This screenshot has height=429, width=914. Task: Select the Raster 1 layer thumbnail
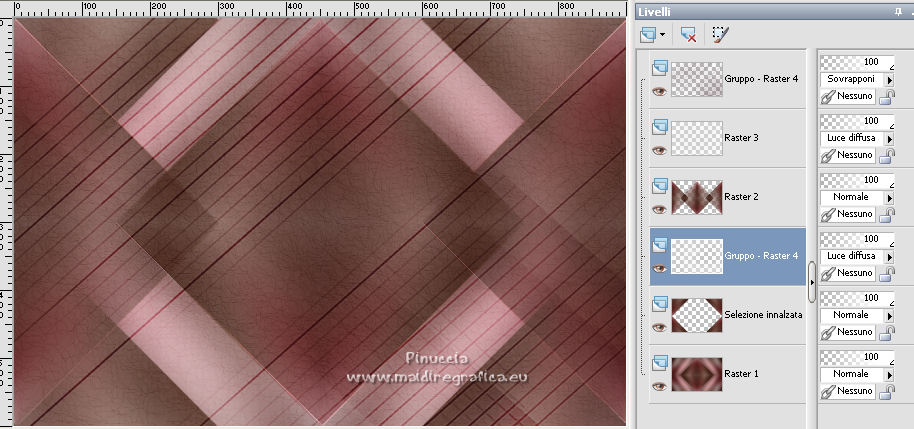[697, 374]
